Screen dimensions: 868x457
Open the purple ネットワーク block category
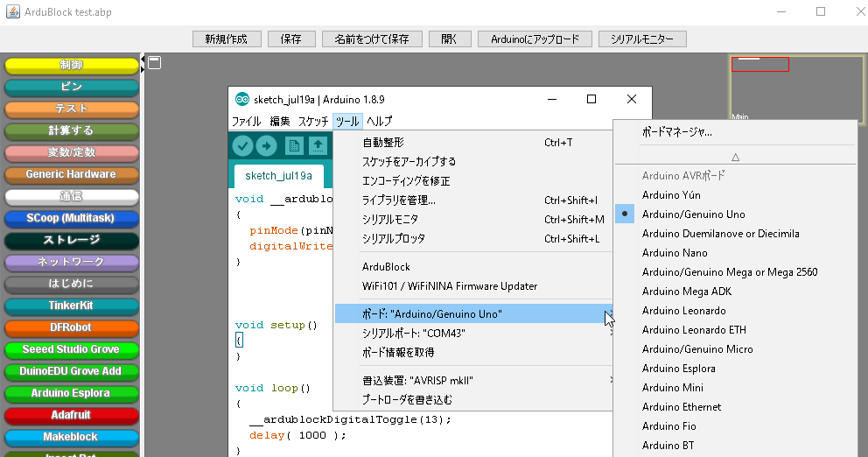tap(71, 262)
